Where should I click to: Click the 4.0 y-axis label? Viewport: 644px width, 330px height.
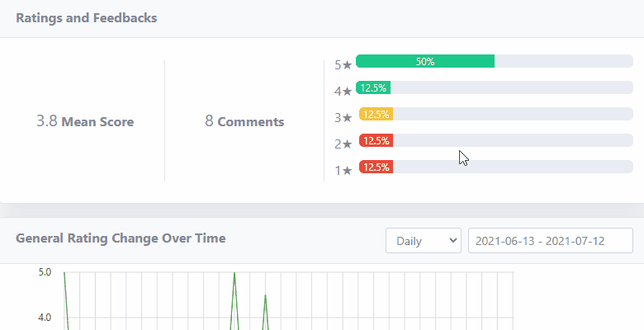45,318
